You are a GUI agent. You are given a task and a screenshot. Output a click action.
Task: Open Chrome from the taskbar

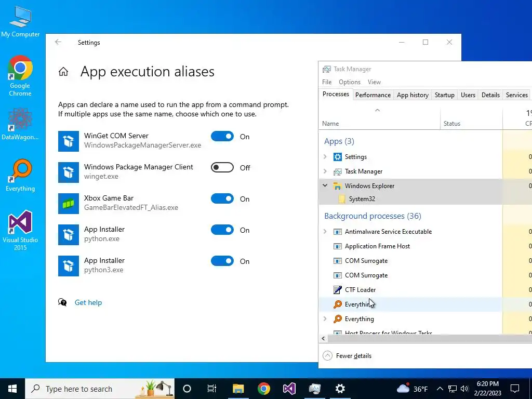263,389
